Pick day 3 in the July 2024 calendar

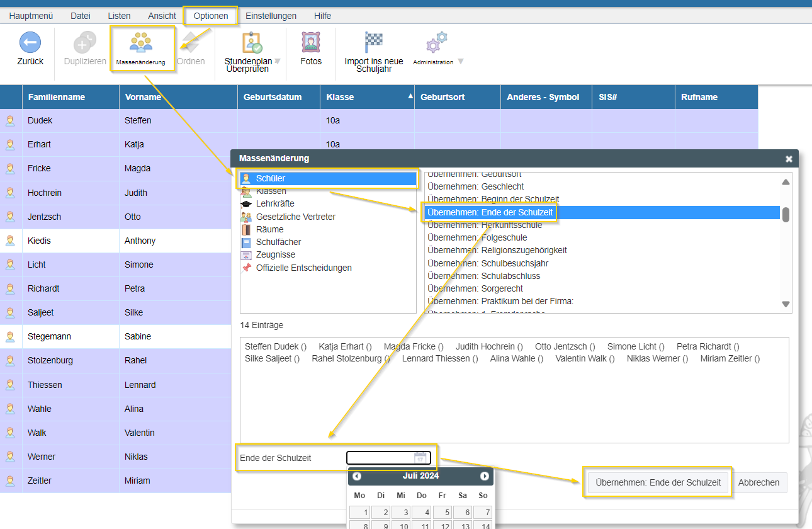(x=401, y=513)
